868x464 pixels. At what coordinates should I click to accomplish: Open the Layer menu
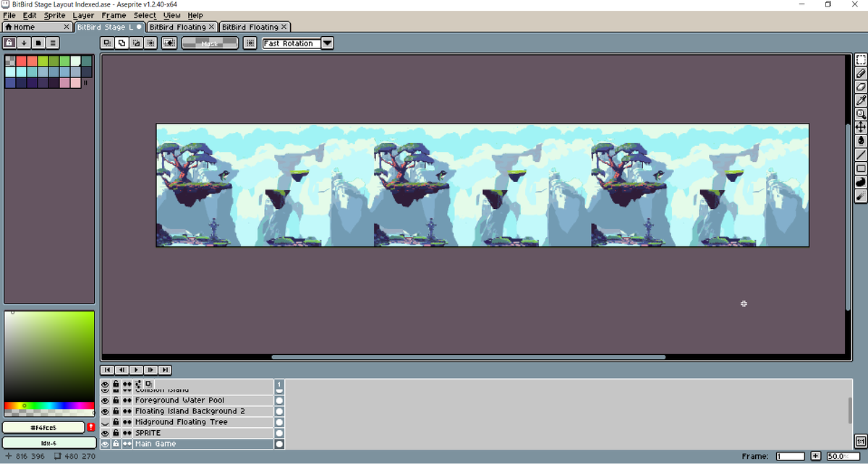coord(83,15)
